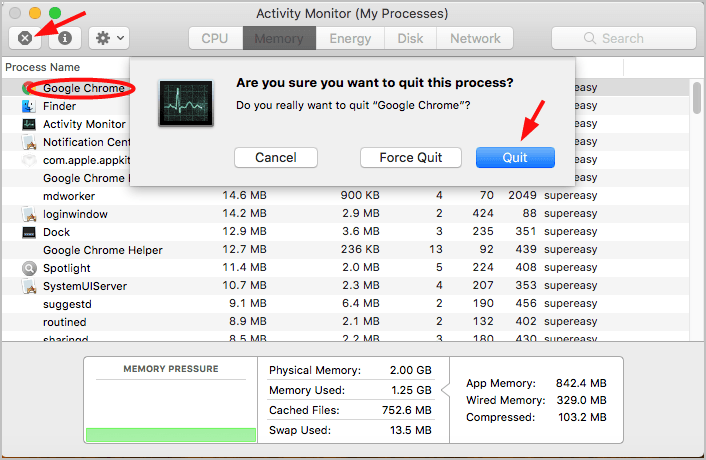Click the loginwindow process icon
This screenshot has width=706, height=460.
(29, 214)
